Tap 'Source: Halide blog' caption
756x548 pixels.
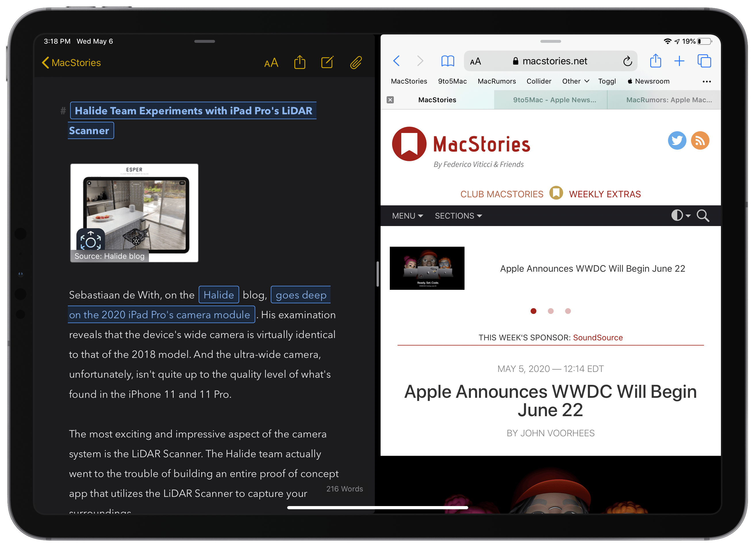[109, 256]
